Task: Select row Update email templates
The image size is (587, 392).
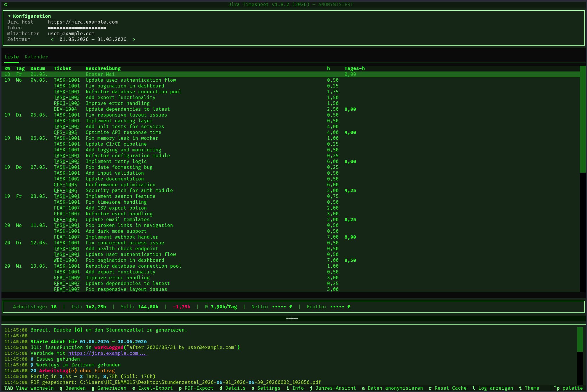Action: 291,219
